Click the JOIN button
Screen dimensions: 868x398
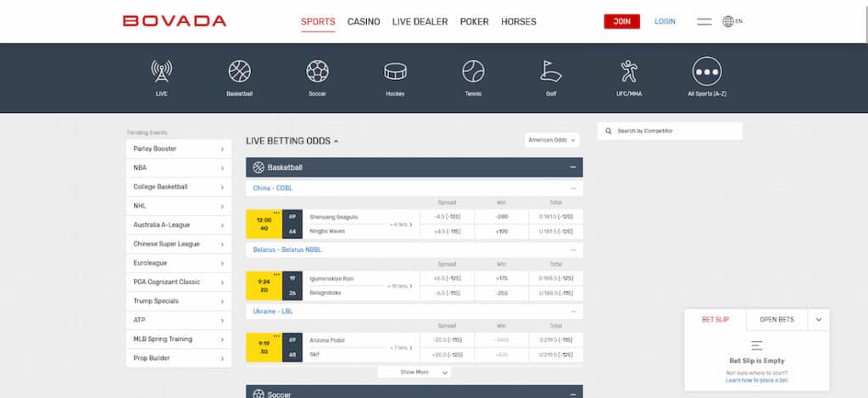pyautogui.click(x=621, y=21)
